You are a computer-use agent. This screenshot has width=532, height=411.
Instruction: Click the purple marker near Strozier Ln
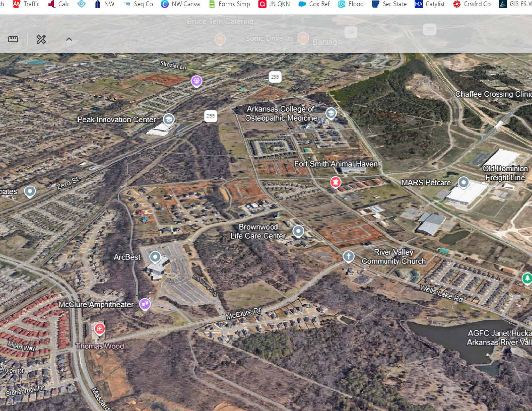(x=197, y=81)
